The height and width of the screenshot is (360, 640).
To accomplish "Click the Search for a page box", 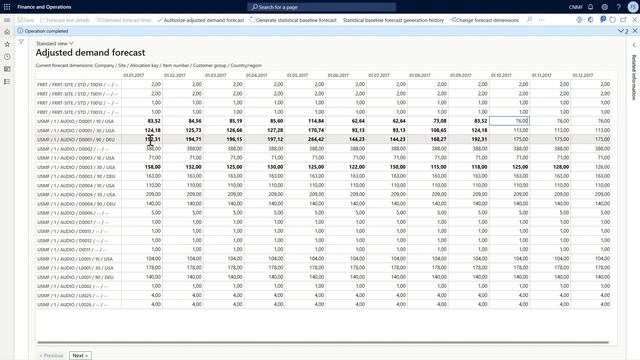I will coord(321,7).
